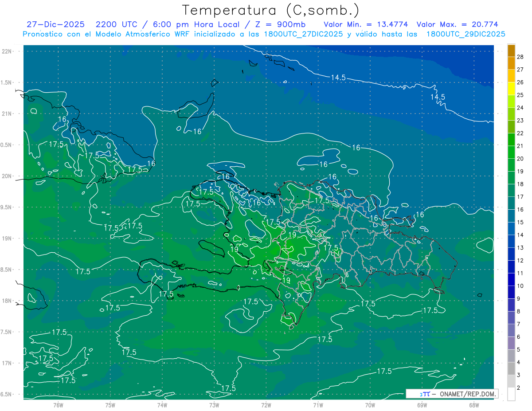Click the ONAMET/REP.DOM. label box

(x=452, y=394)
